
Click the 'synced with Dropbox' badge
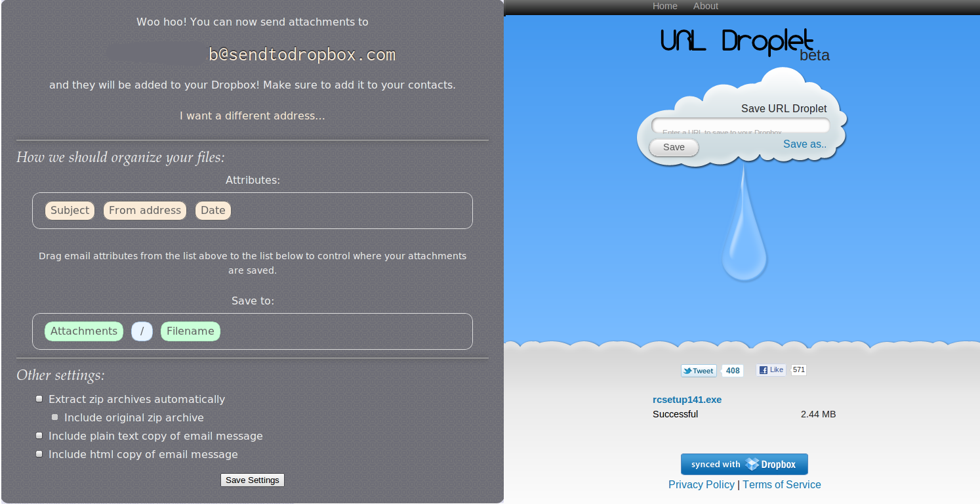(744, 464)
